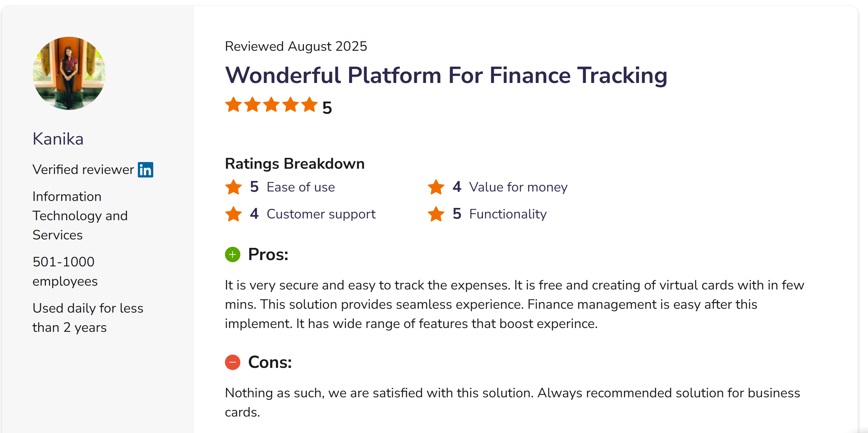Click the LinkedIn verified reviewer icon

click(145, 170)
